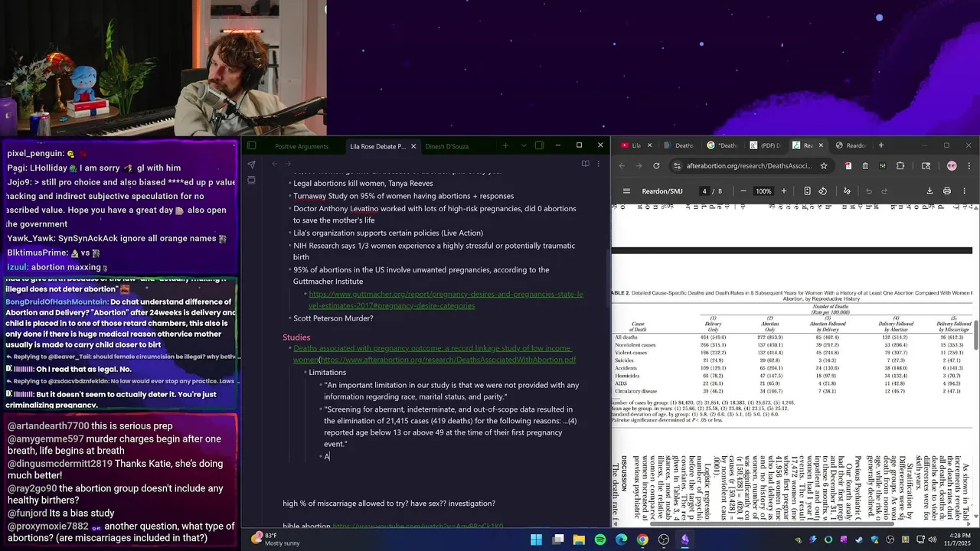Switch to reading view book icon in Obsidian
The width and height of the screenshot is (980, 551).
pos(586,164)
